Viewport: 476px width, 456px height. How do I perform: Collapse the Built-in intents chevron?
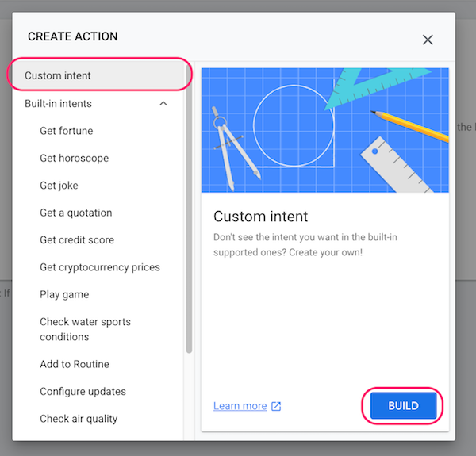click(163, 104)
